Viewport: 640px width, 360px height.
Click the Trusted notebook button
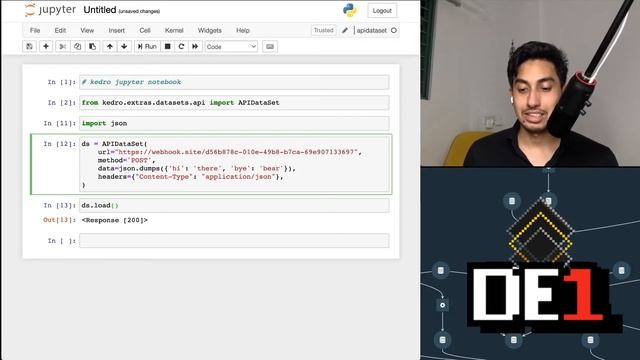324,30
